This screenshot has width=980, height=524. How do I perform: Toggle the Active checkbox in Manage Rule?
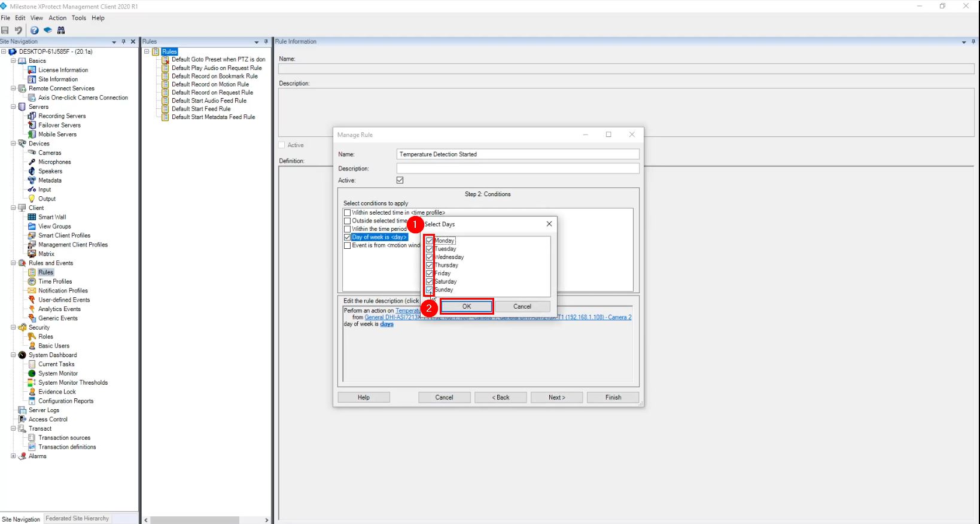click(x=400, y=180)
